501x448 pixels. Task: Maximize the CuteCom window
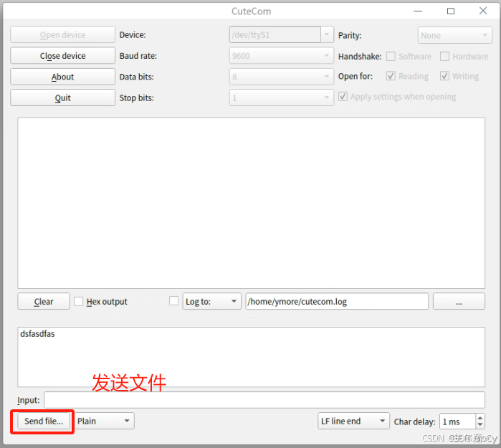click(x=451, y=11)
